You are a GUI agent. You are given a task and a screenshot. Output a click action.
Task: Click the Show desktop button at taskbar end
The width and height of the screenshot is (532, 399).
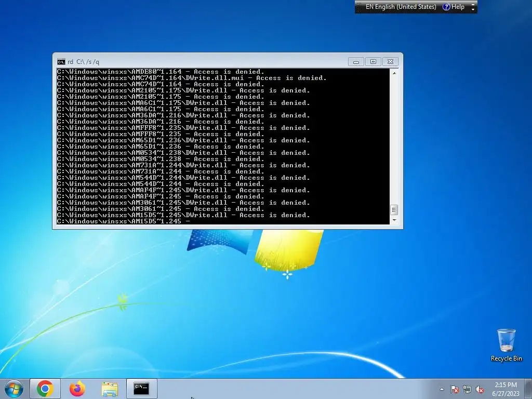click(529, 389)
